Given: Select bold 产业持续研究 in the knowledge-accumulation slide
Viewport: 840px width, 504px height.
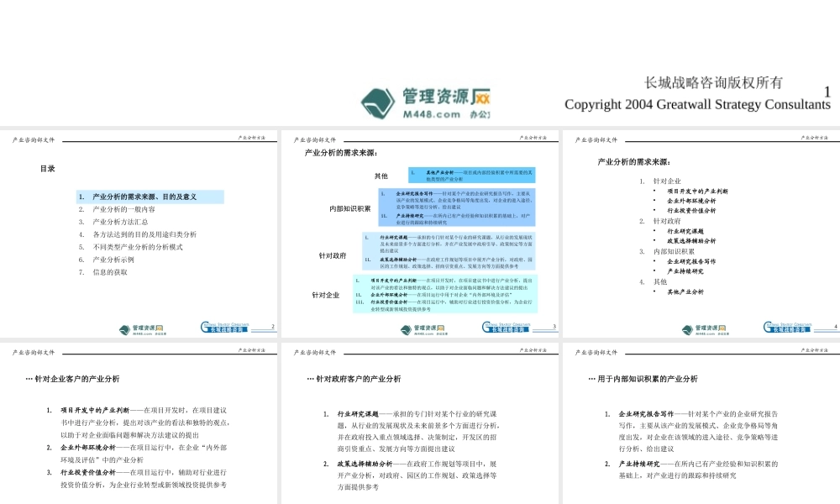Looking at the screenshot, I should [x=639, y=464].
